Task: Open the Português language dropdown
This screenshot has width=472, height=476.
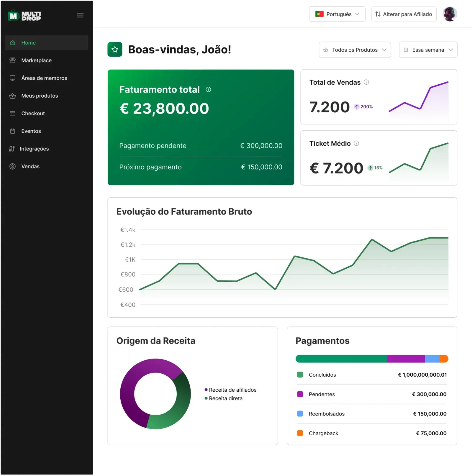Action: pos(337,14)
